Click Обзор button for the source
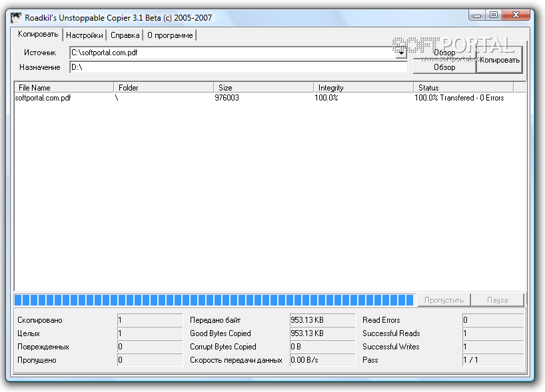 point(444,53)
